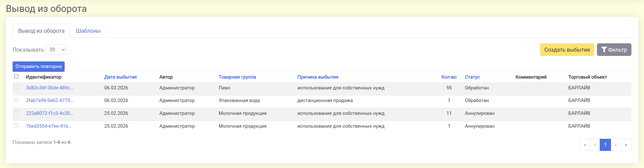644x168 pixels.
Task: Go to the last page (») arrow
Action: click(626, 145)
